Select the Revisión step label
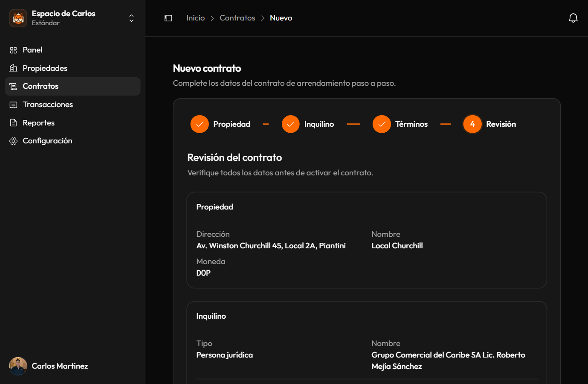Screen dimensions: 588x384 click(x=501, y=124)
